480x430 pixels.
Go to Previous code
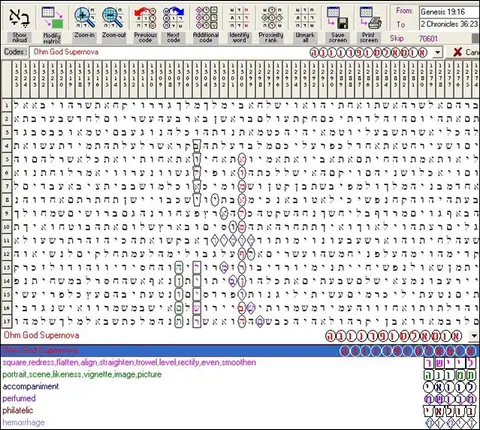tap(145, 18)
